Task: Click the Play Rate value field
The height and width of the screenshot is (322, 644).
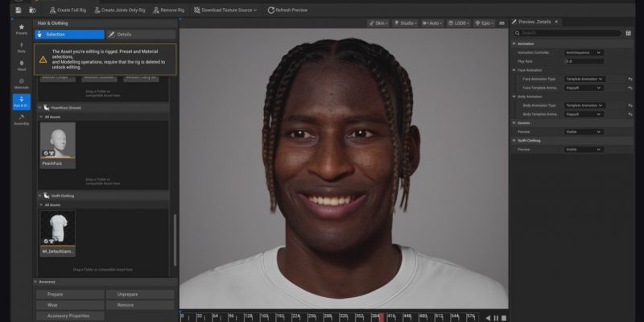Action: [585, 61]
